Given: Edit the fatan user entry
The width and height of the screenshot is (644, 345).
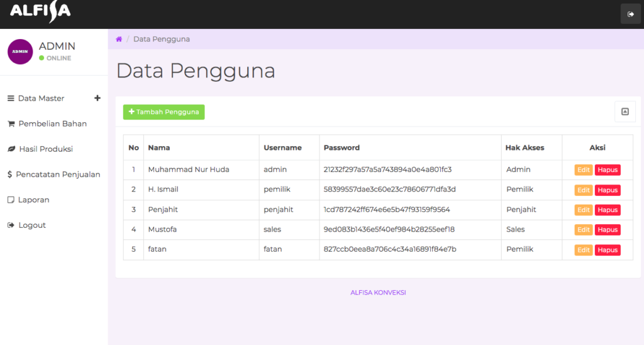Looking at the screenshot, I should click(x=583, y=250).
